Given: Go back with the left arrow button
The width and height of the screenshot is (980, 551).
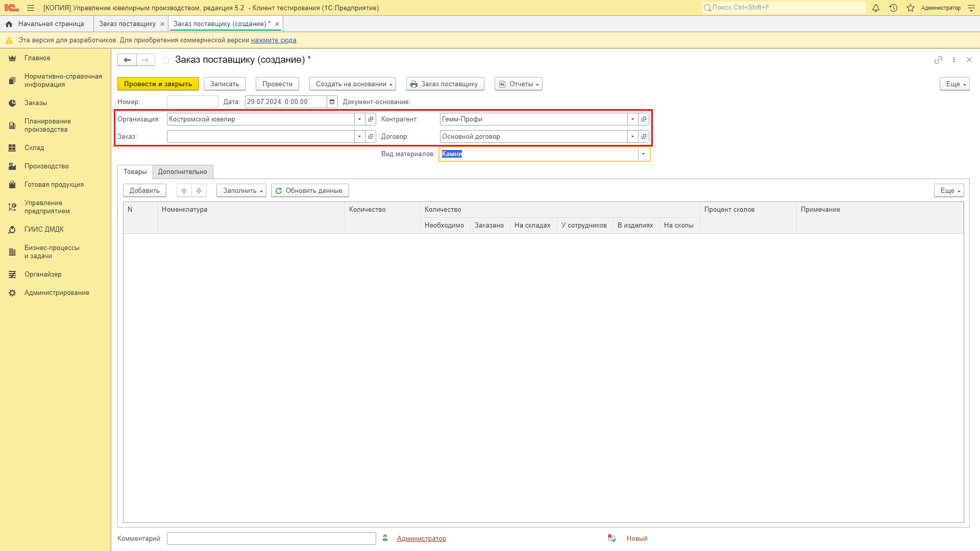Looking at the screenshot, I should (x=127, y=60).
